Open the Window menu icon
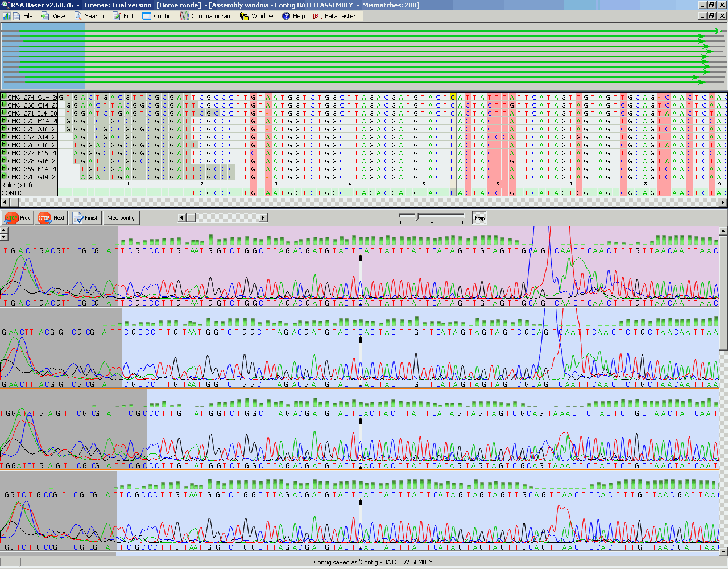 pos(244,16)
